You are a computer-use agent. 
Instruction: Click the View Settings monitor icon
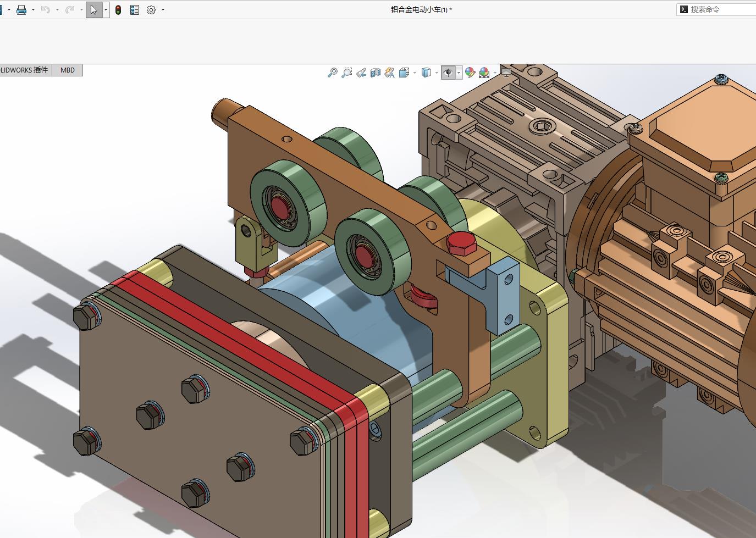click(506, 72)
